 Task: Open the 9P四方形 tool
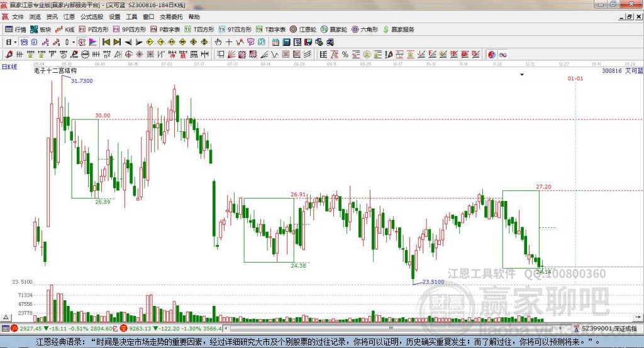(x=130, y=30)
